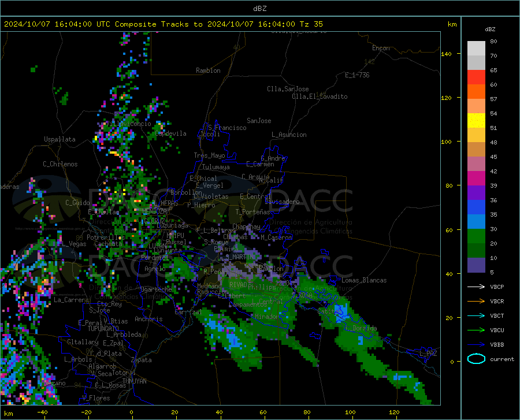Click the Tulumaya map label
The image size is (520, 420).
tap(216, 167)
